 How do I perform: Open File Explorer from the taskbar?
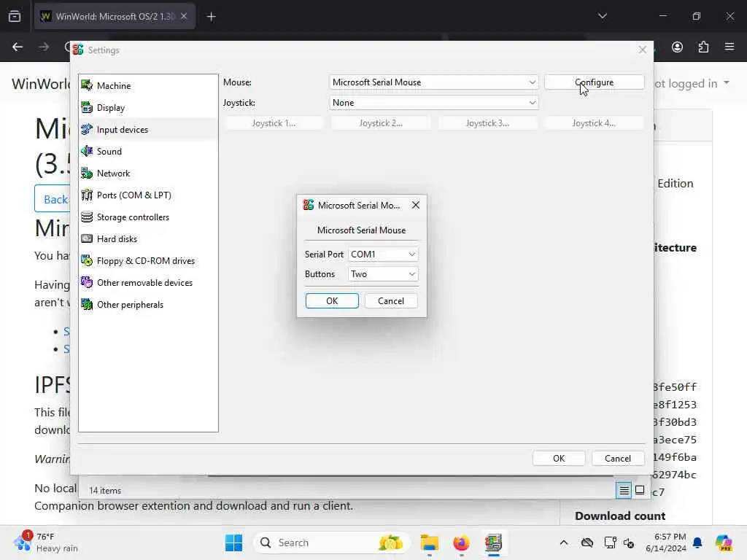click(x=429, y=542)
